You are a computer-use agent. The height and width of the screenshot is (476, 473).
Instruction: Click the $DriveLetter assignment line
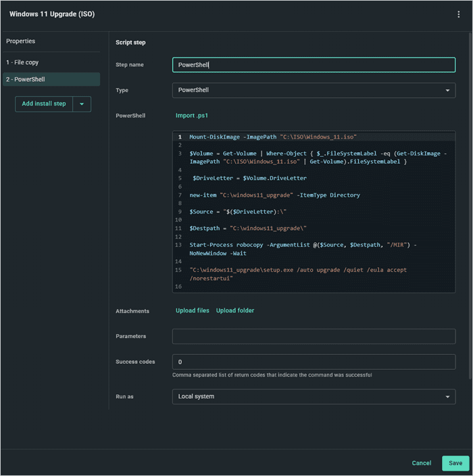click(249, 178)
